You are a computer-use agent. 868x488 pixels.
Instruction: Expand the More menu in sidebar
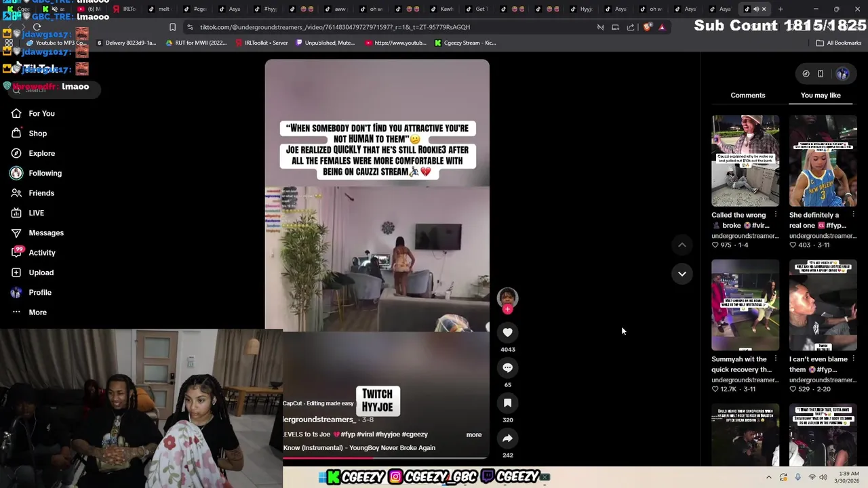(x=37, y=312)
